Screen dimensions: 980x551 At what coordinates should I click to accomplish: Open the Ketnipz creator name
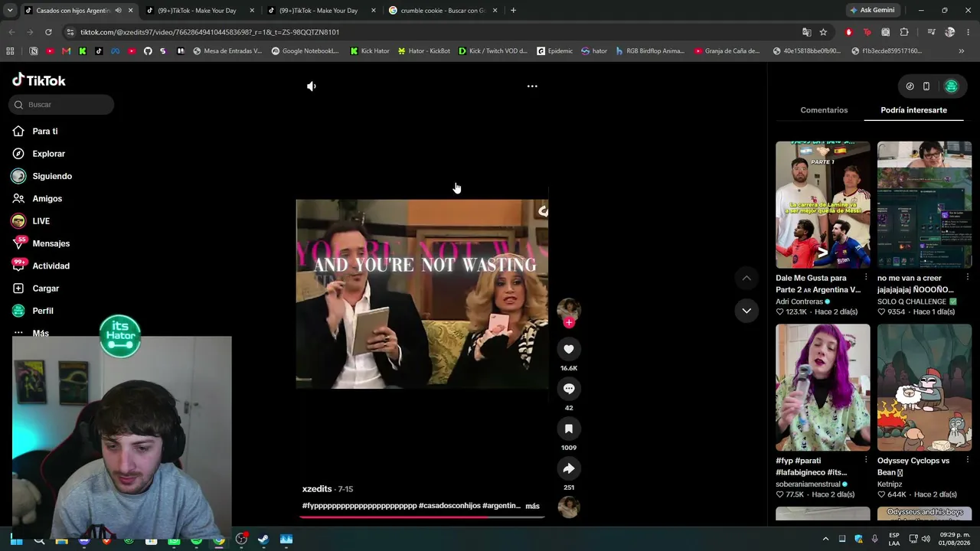(x=890, y=484)
